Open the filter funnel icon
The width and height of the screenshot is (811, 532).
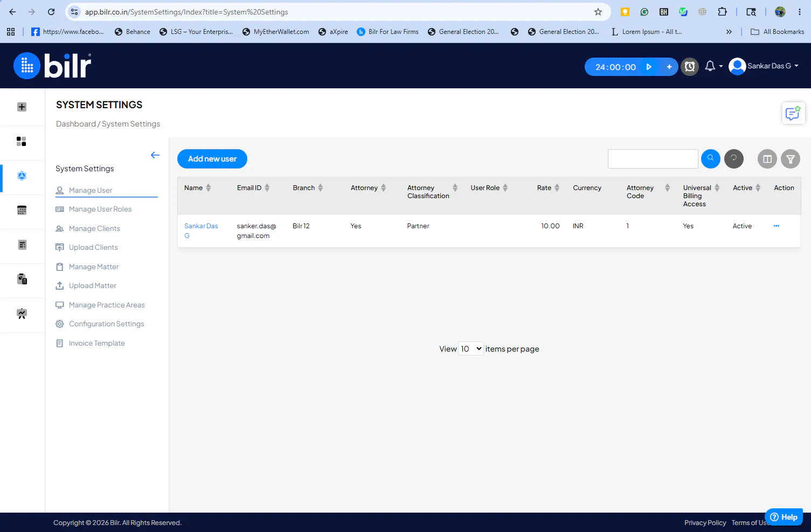pyautogui.click(x=791, y=159)
